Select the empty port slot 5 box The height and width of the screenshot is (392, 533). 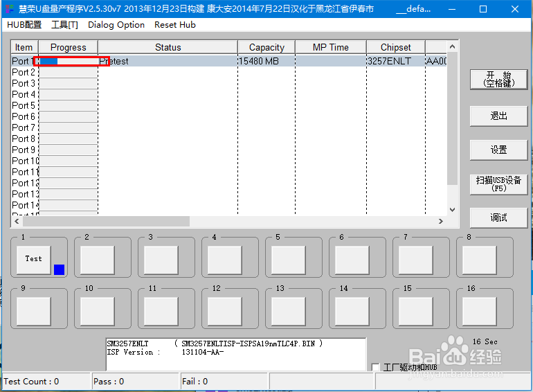[289, 260]
